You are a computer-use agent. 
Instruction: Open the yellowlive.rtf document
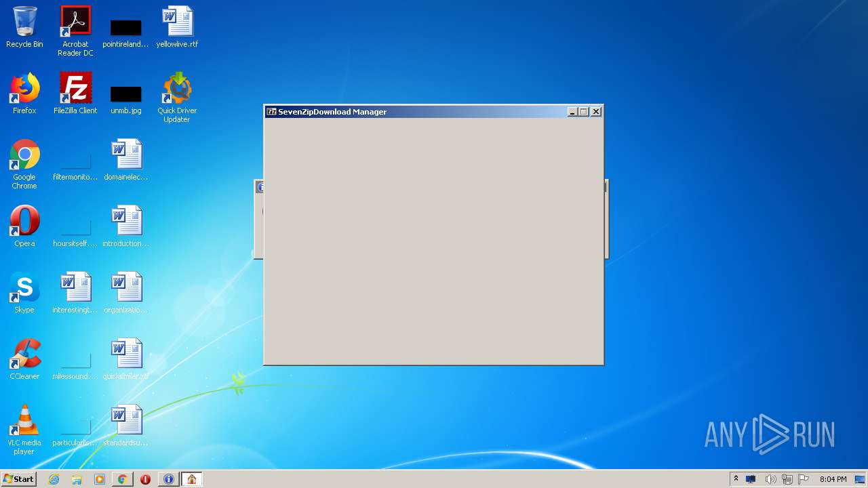(x=177, y=27)
